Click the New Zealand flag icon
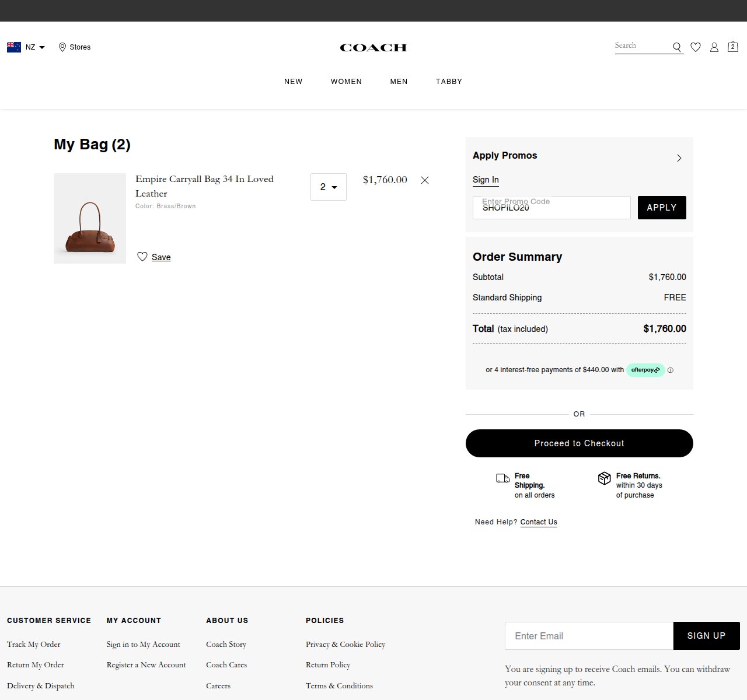The image size is (747, 700). [14, 47]
